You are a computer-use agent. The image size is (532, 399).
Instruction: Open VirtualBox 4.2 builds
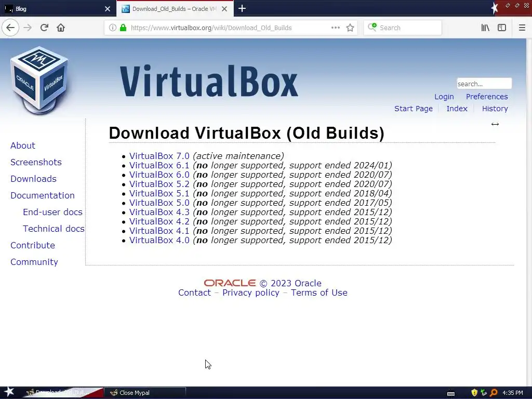click(x=159, y=221)
